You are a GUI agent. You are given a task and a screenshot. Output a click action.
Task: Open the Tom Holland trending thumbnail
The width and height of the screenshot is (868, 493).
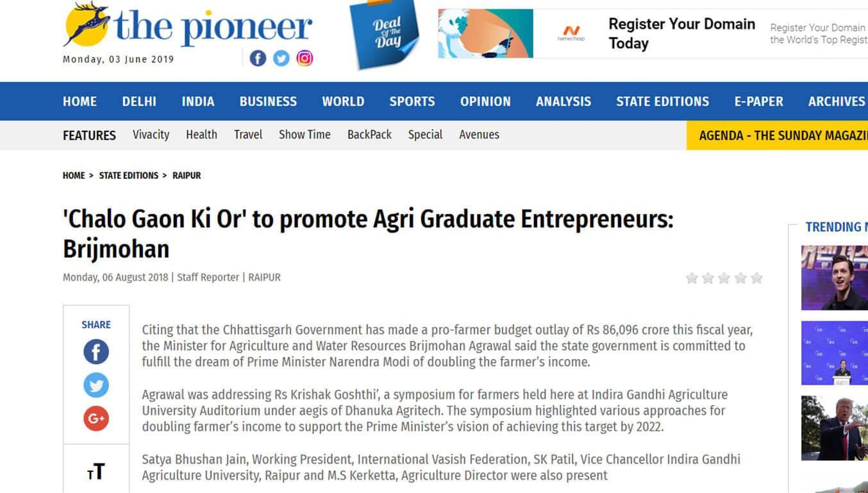tap(835, 278)
